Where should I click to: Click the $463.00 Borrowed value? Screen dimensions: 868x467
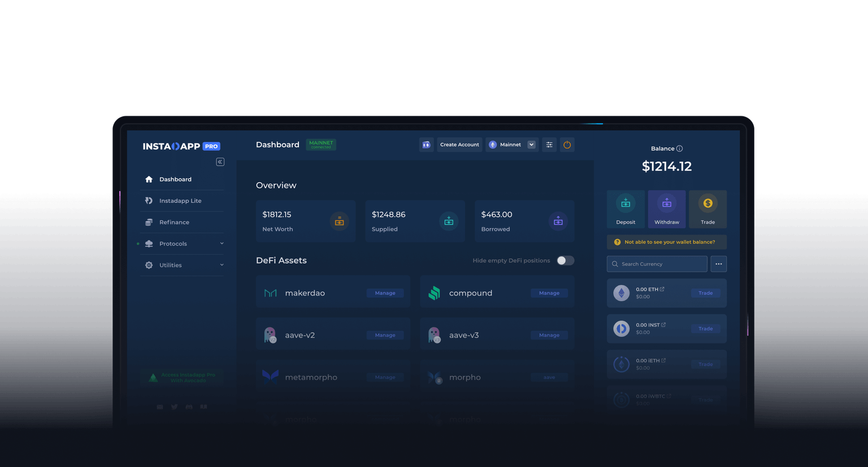(x=497, y=215)
